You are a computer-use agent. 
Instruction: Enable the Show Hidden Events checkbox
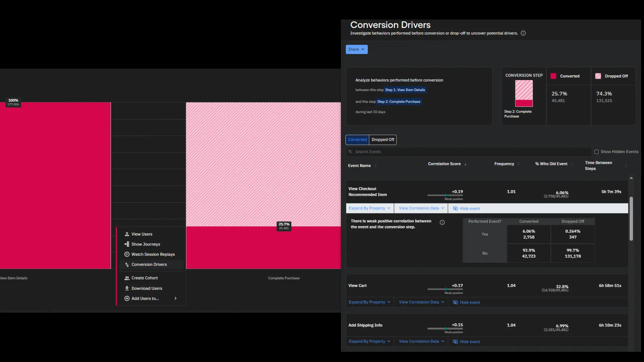coord(596,152)
